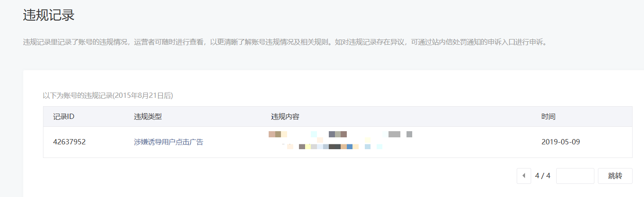Open the first line of blurred violation content
The width and height of the screenshot is (644, 197).
coord(340,134)
